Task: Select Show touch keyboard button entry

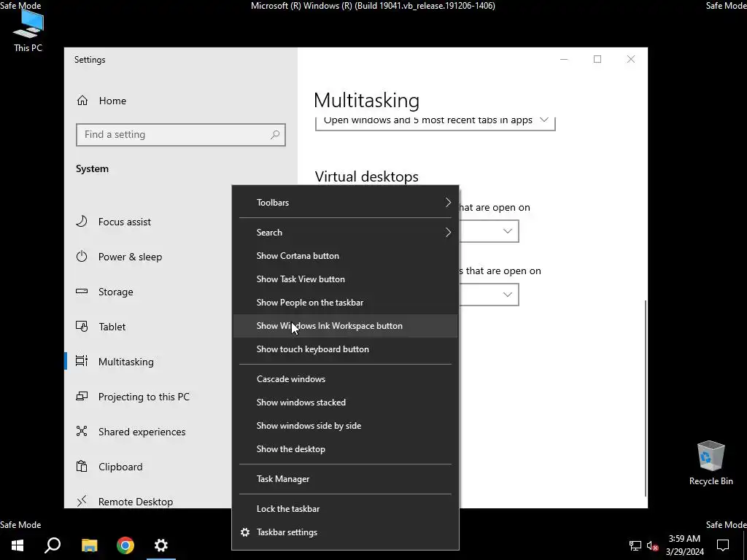Action: [345, 349]
